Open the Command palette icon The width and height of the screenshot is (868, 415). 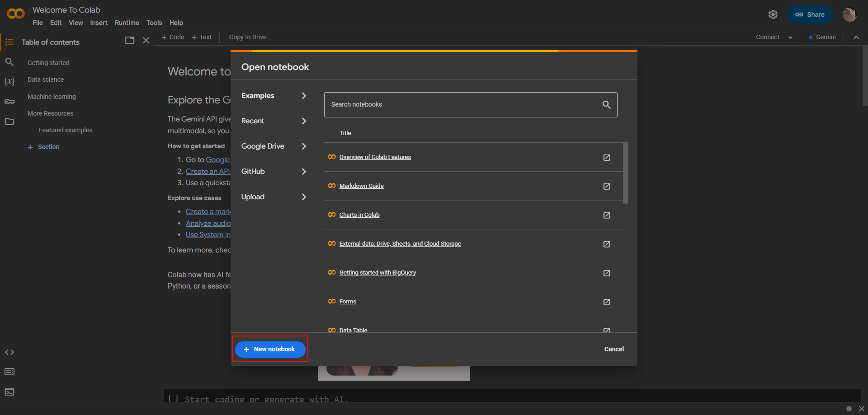[x=9, y=372]
